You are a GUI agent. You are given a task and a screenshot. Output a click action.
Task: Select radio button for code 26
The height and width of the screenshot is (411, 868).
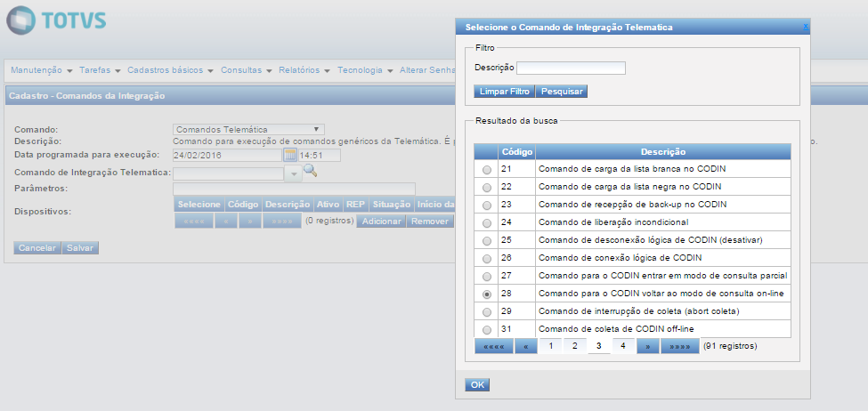click(x=487, y=259)
